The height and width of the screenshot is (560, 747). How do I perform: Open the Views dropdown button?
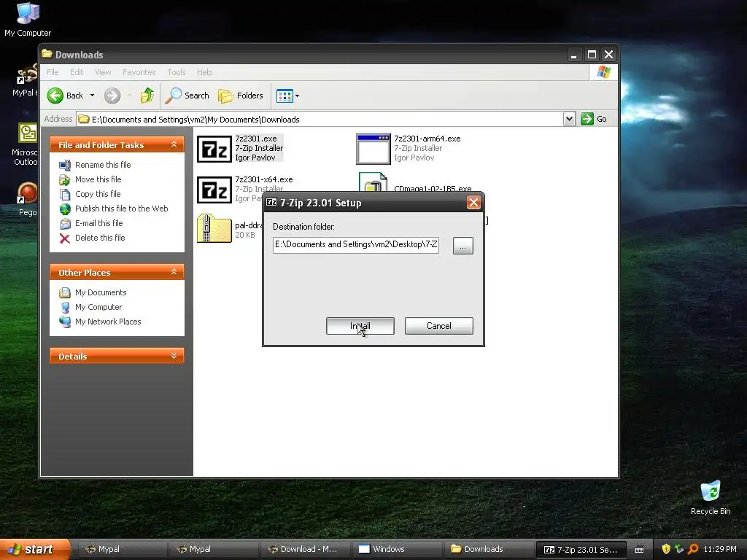[x=287, y=96]
